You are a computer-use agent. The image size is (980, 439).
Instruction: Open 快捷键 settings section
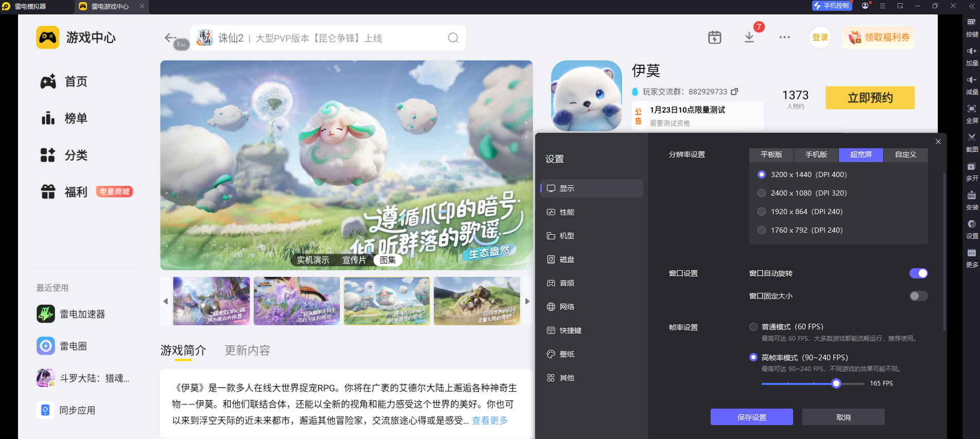pos(592,330)
